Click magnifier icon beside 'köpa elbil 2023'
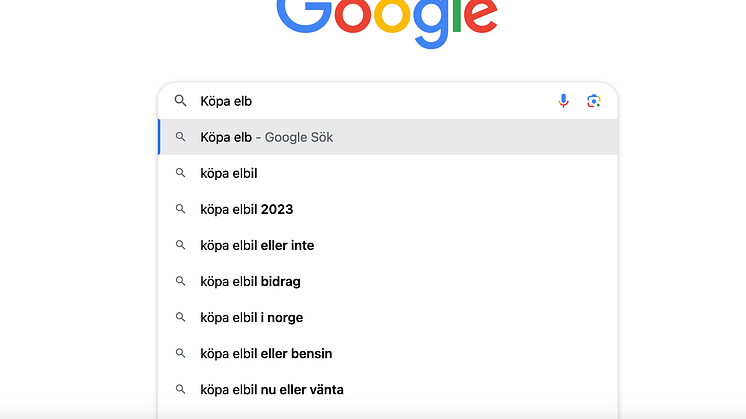This screenshot has width=746, height=419. coord(180,209)
